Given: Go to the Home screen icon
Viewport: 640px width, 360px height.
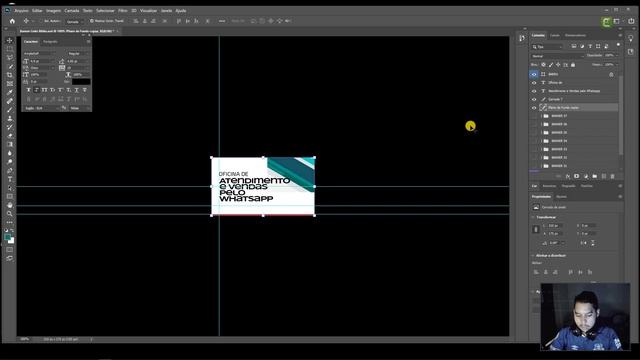Looking at the screenshot, I should pyautogui.click(x=12, y=21).
